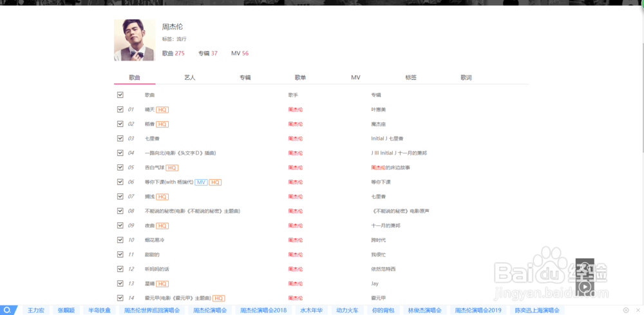
Task: Click the 周杰伦世界巡回演唱会 suggestion tag
Action: (152, 310)
